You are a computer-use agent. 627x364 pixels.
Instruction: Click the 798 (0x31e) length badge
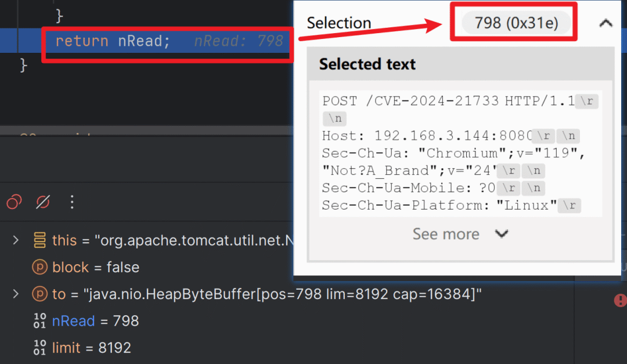pyautogui.click(x=516, y=23)
